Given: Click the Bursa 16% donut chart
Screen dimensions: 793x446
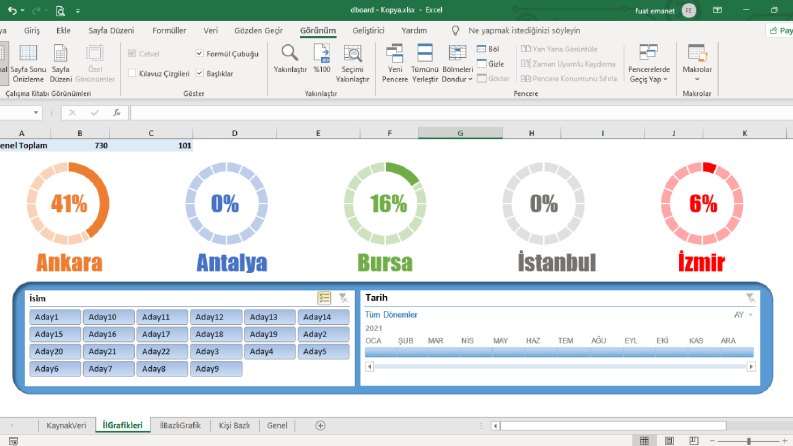Looking at the screenshot, I should coord(385,203).
